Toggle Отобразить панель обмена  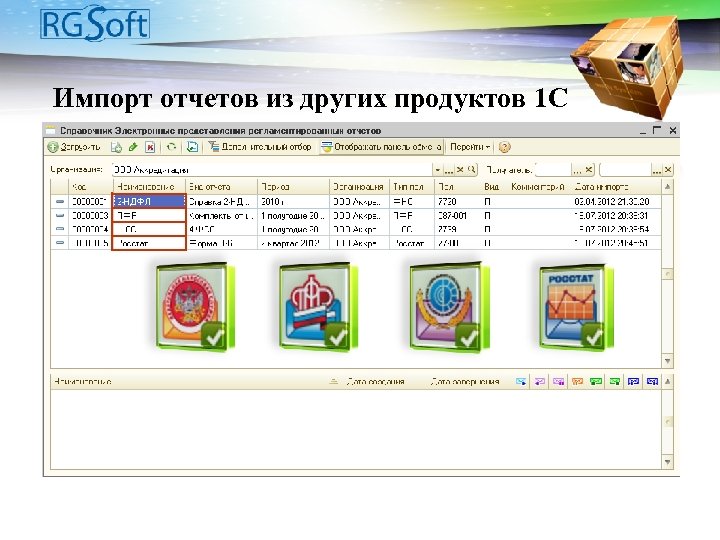click(x=381, y=147)
